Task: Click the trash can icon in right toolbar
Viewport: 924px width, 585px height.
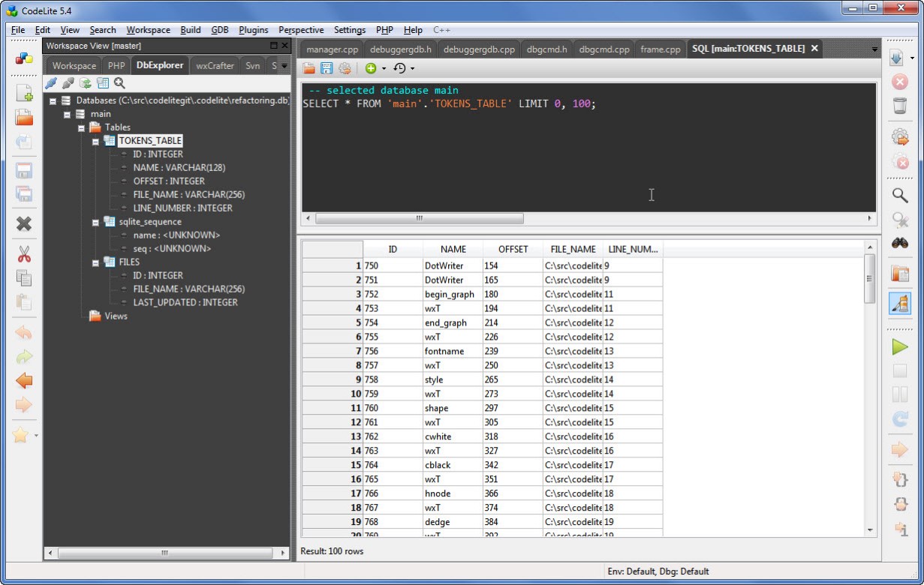Action: 899,106
